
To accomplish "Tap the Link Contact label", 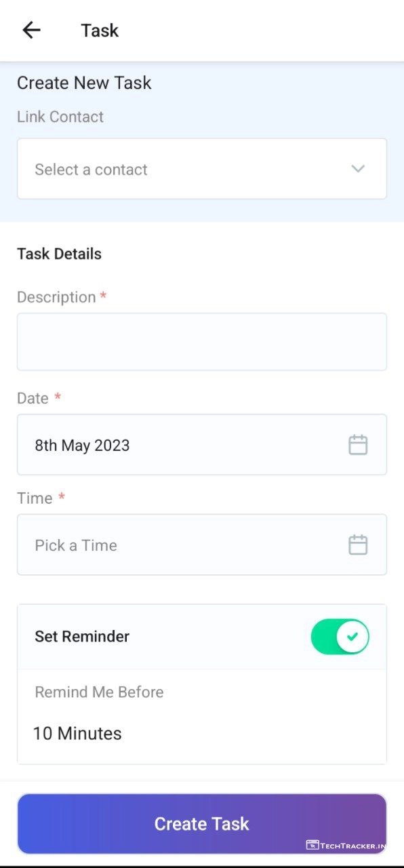I will [x=60, y=117].
